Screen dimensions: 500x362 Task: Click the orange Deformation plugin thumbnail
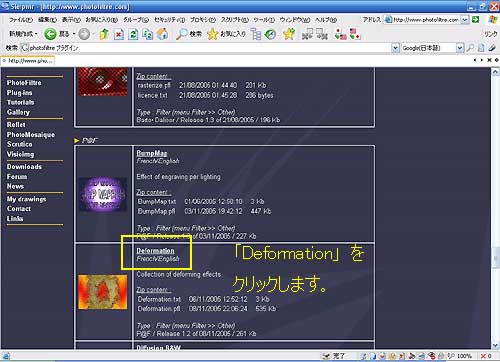click(103, 292)
